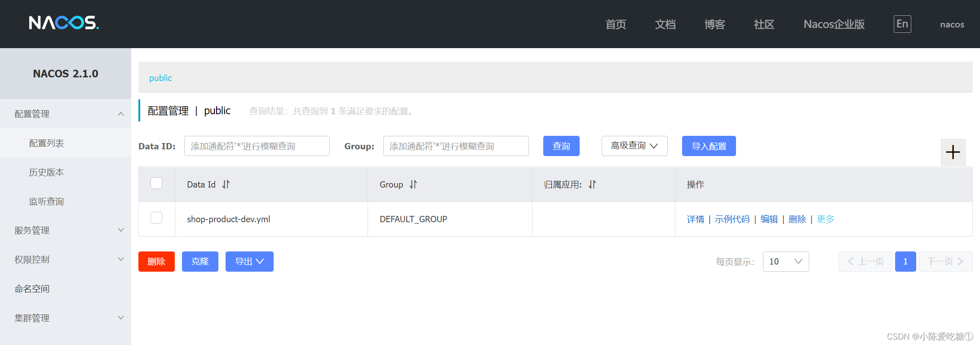Open 命名空间 in the sidebar

click(66, 289)
